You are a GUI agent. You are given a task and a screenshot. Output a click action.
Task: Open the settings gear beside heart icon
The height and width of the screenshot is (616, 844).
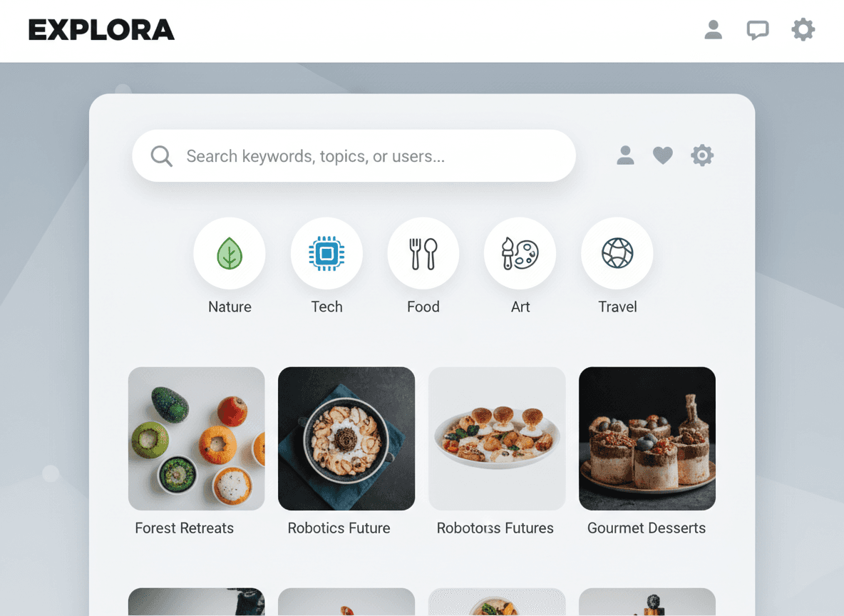tap(702, 155)
